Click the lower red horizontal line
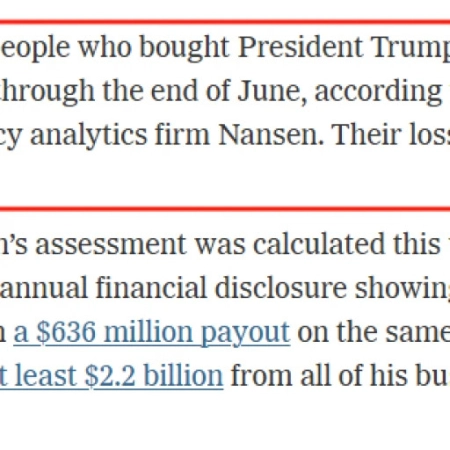 pyautogui.click(x=225, y=209)
